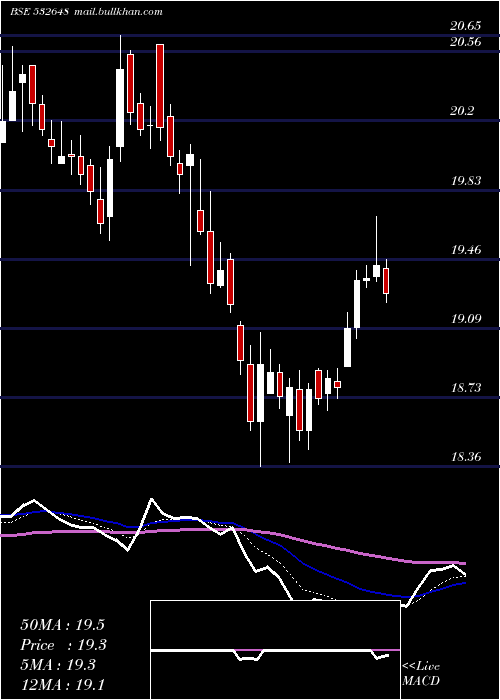Click the 'BSE 532648 mail.bullkhan.com' header text

point(86,12)
